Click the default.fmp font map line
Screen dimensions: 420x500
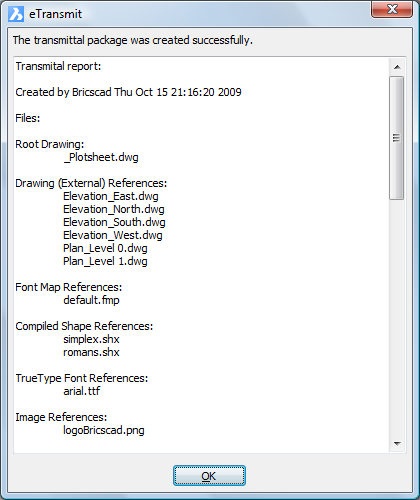coord(91,300)
